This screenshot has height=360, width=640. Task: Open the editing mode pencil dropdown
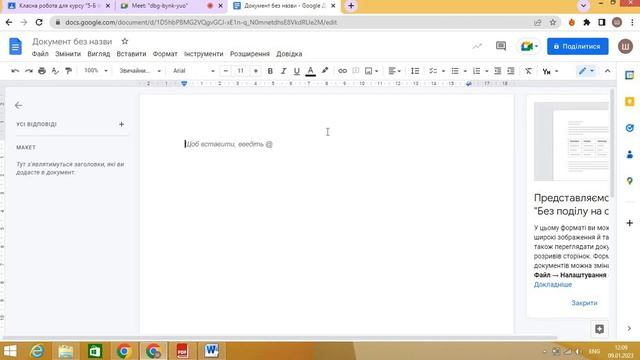586,71
